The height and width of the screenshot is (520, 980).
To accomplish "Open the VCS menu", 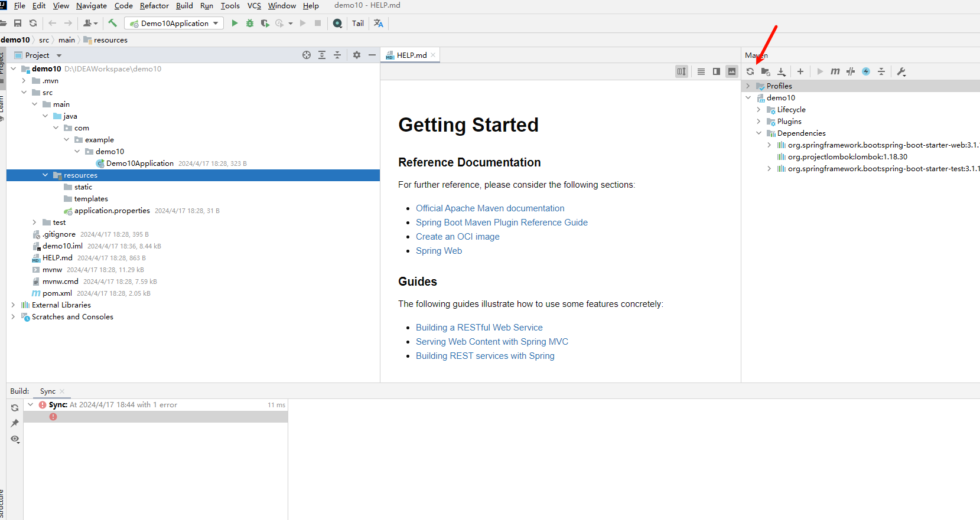I will [x=254, y=6].
